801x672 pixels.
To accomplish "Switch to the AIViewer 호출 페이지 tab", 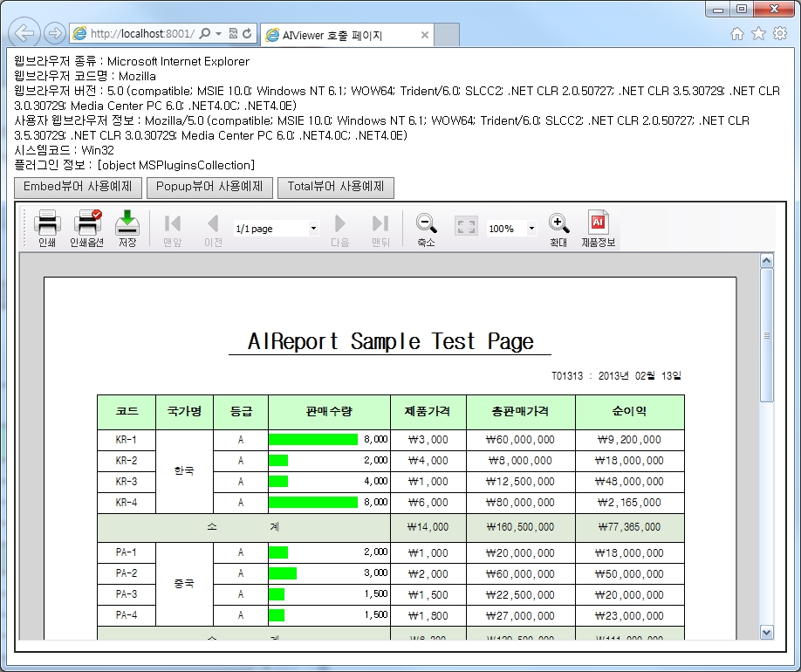I will [347, 35].
